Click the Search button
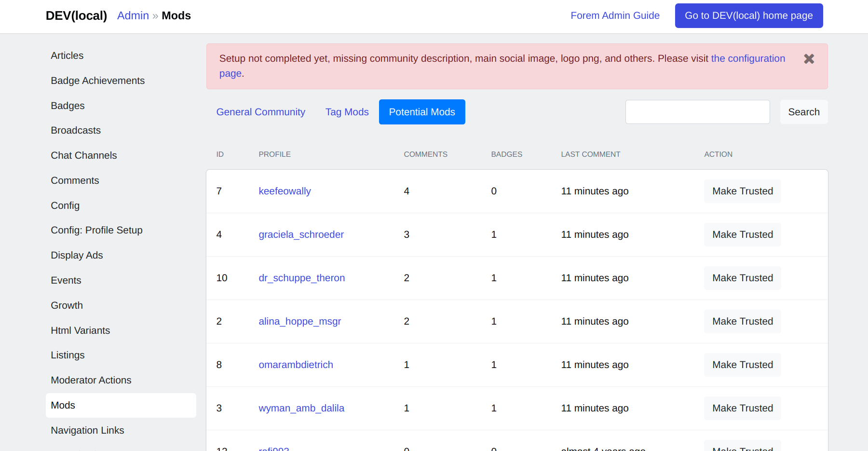Screen dimensions: 868x451 pos(803,111)
